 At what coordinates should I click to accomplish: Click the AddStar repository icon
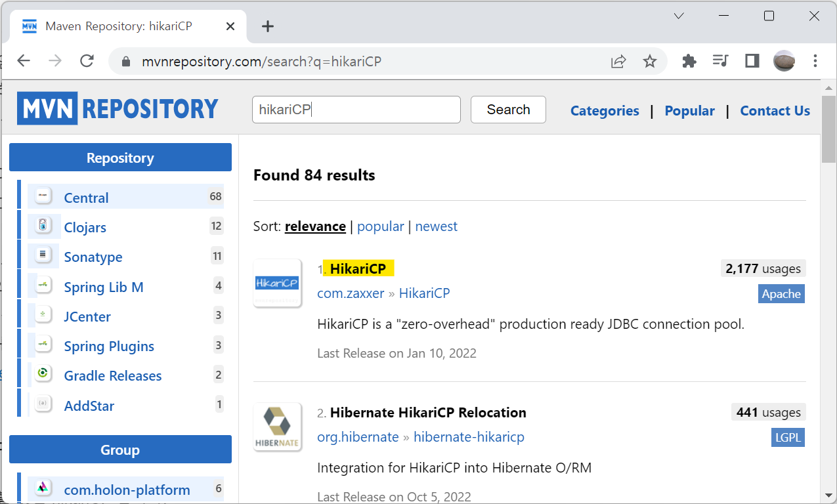pos(43,404)
